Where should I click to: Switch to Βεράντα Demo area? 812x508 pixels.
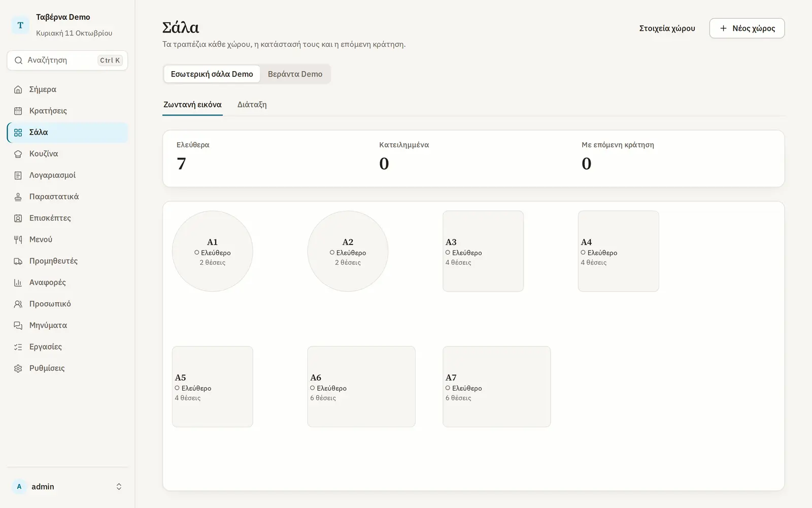pos(295,74)
